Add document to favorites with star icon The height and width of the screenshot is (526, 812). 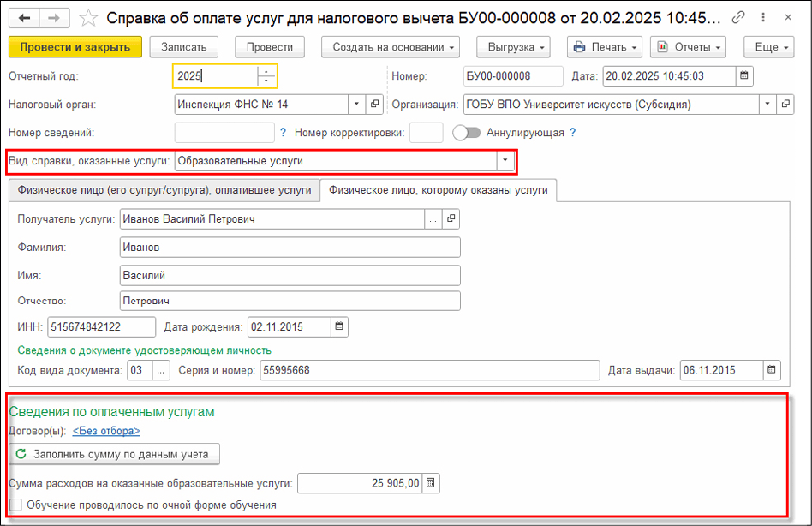pyautogui.click(x=87, y=18)
